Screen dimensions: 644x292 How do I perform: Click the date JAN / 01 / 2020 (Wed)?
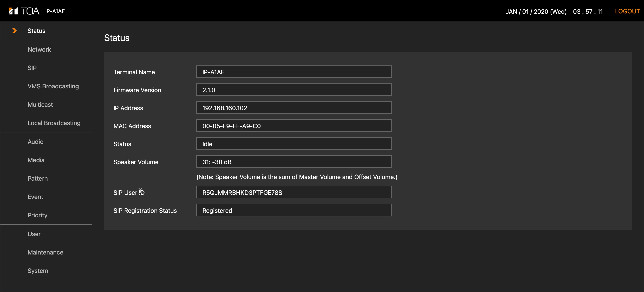coord(536,11)
